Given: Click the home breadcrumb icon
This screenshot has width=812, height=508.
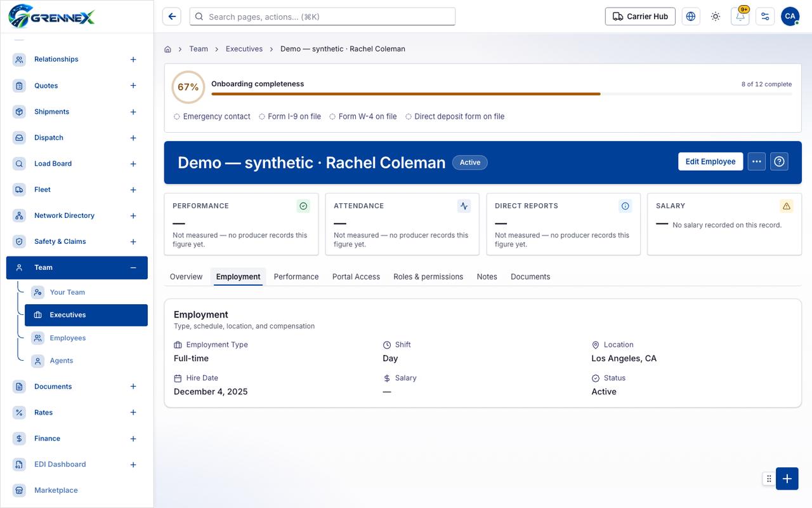Looking at the screenshot, I should click(x=167, y=49).
